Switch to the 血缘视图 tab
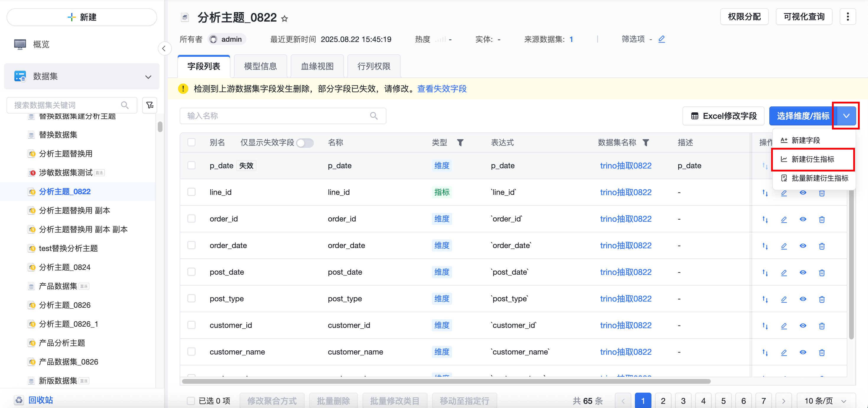 tap(317, 66)
